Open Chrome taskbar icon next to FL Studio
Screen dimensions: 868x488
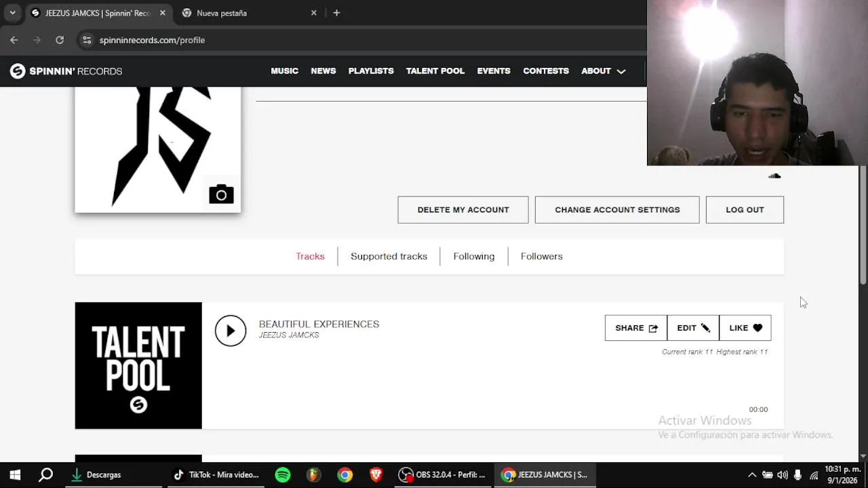[x=345, y=475]
